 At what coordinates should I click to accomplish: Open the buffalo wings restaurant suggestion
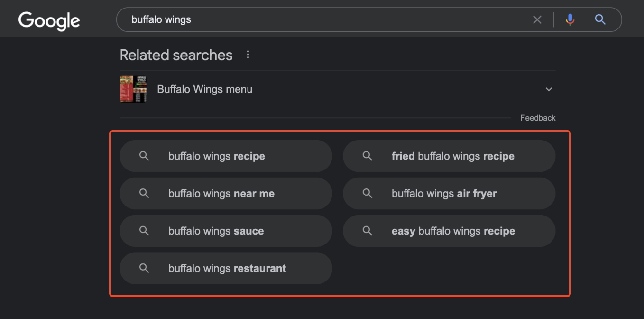226,268
